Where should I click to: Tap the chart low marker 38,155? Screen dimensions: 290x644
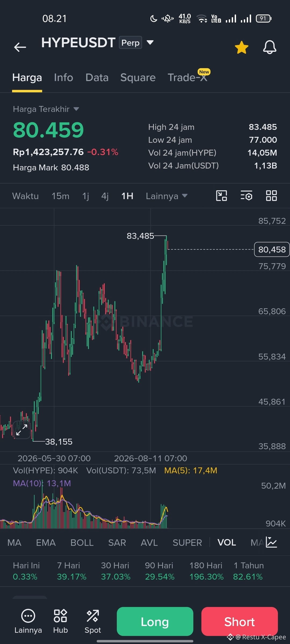[x=59, y=442]
